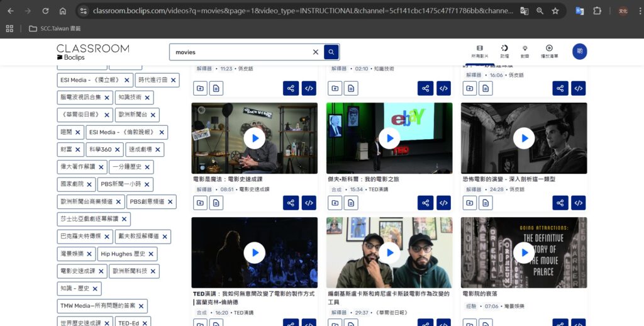Open the 所有影片 all videos tab
The height and width of the screenshot is (326, 644).
pyautogui.click(x=479, y=52)
